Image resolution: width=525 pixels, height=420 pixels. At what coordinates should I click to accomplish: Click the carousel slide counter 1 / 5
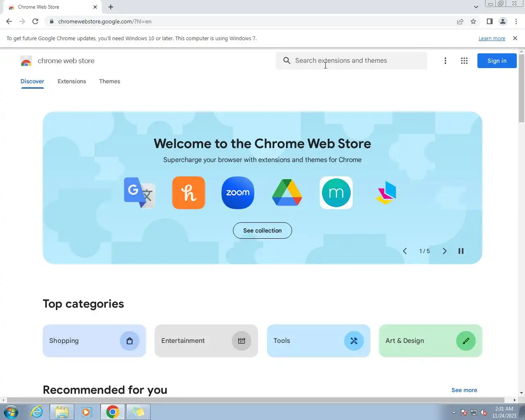pyautogui.click(x=425, y=251)
